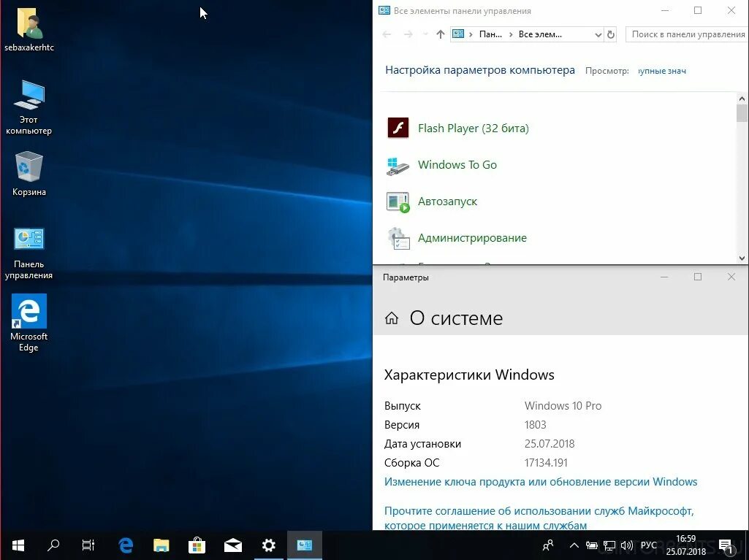Viewport: 749px width, 560px height.
Task: Open Microsoft Store from the taskbar
Action: (x=197, y=545)
